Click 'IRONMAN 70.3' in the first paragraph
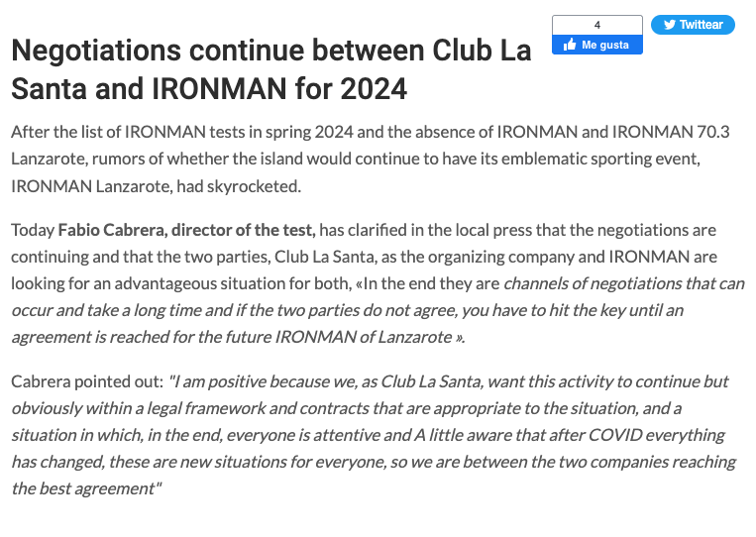756x537 pixels. pyautogui.click(x=671, y=132)
